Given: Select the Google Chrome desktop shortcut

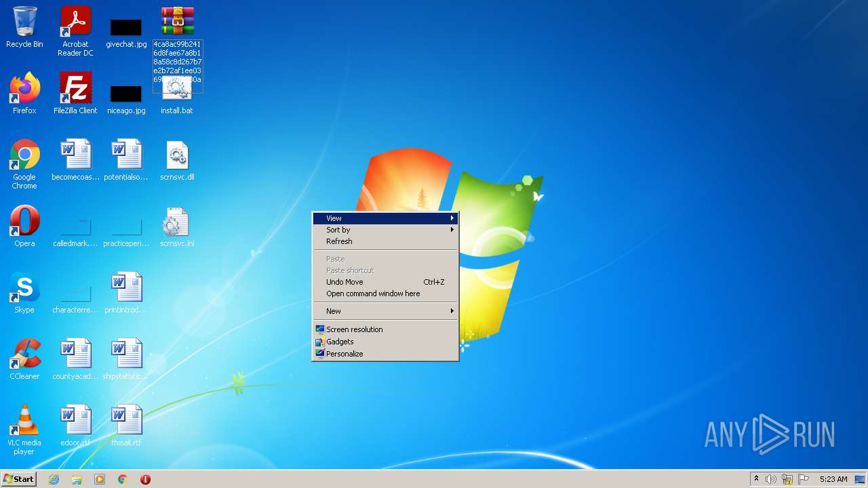Looking at the screenshot, I should click(x=24, y=164).
